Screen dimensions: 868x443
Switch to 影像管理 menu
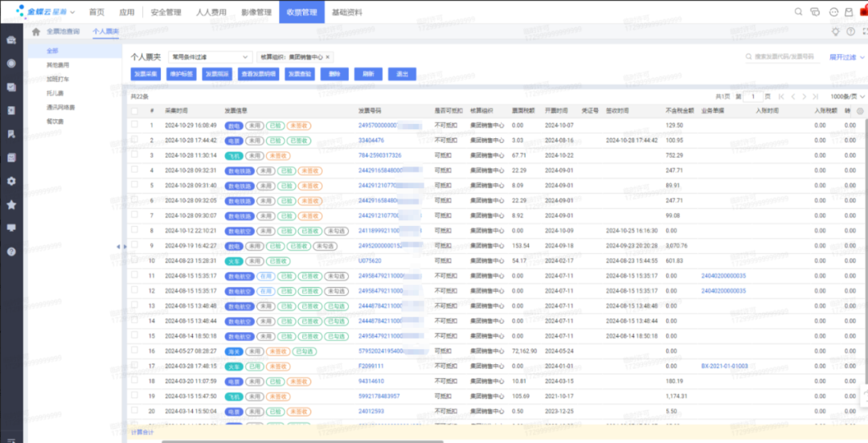(256, 12)
